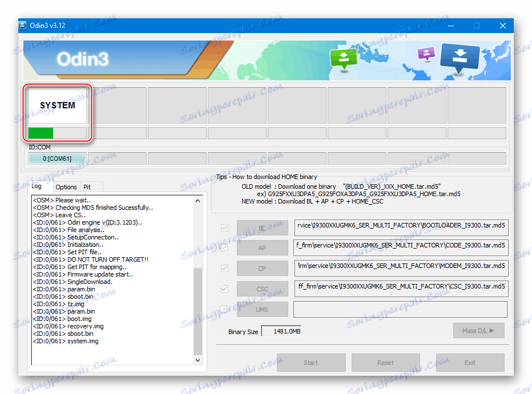This screenshot has height=394, width=532.
Task: Click the CSC file button
Action: coord(262,289)
